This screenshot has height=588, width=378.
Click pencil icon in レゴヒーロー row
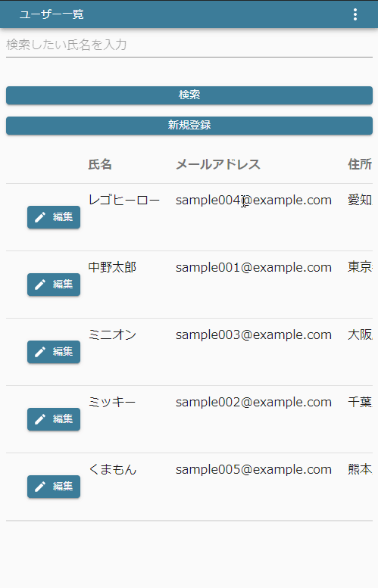pos(40,217)
